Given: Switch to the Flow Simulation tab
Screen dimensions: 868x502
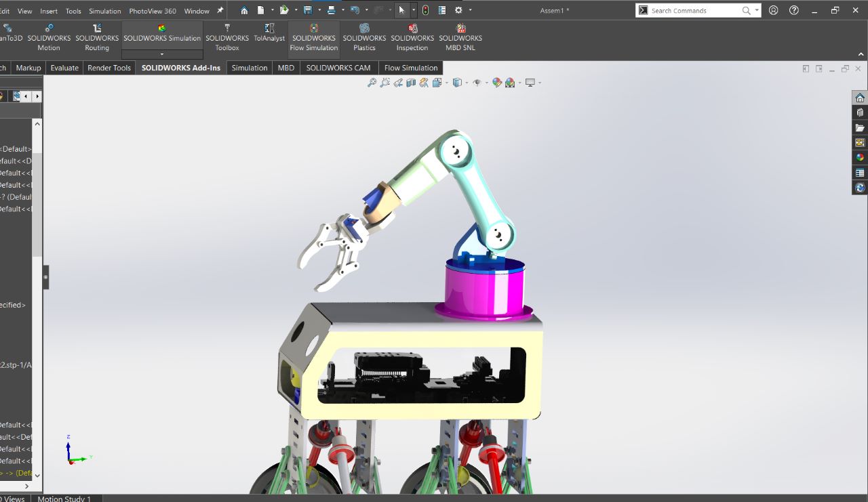Looking at the screenshot, I should pyautogui.click(x=411, y=68).
